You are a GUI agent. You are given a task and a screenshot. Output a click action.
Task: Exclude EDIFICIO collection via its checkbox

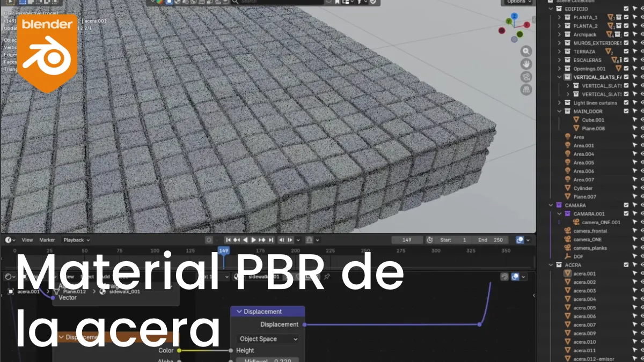(x=626, y=9)
